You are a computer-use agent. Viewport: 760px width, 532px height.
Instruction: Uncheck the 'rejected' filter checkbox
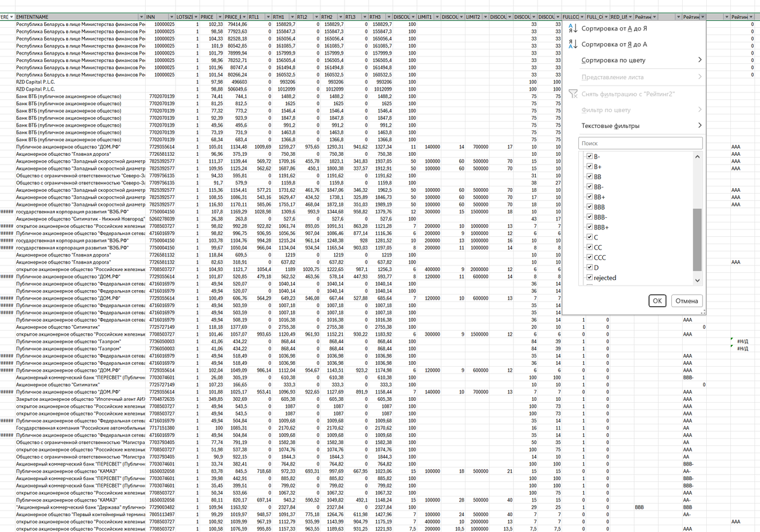click(590, 278)
